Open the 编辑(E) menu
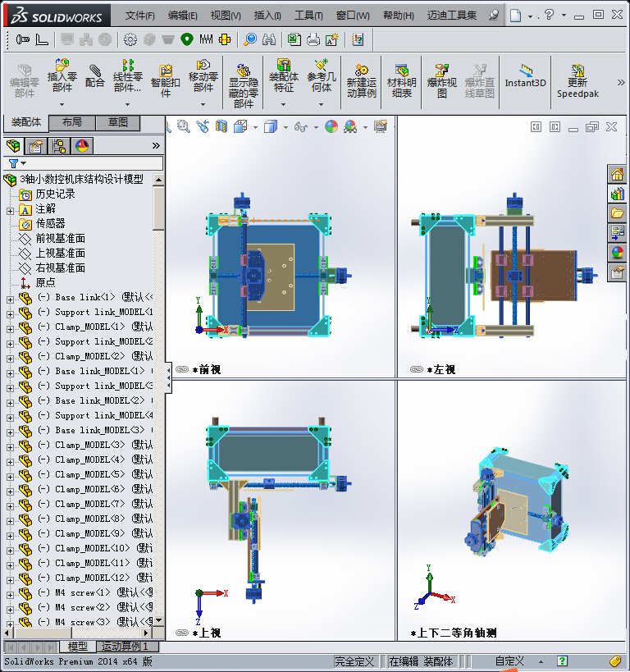 tap(183, 16)
